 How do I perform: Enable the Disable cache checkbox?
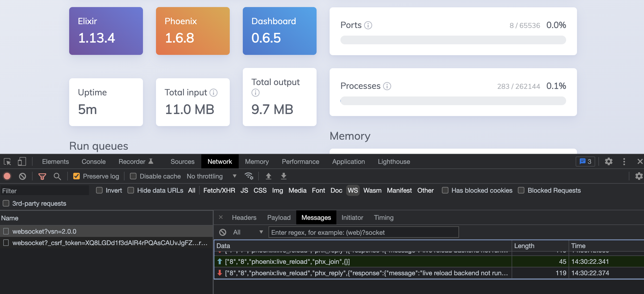(133, 176)
